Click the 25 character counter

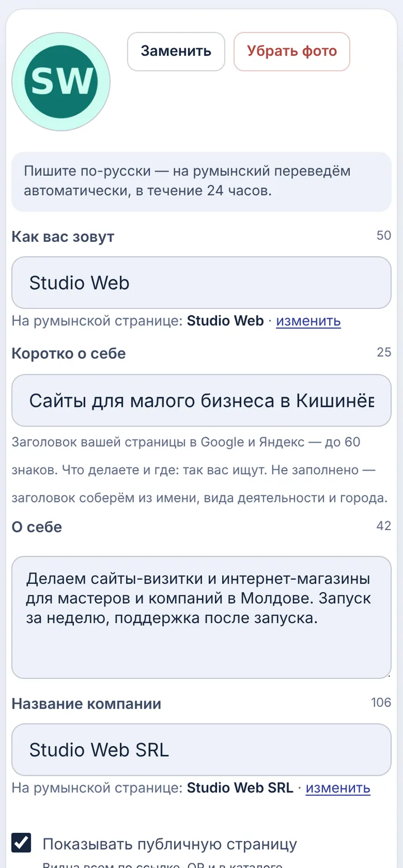(384, 353)
